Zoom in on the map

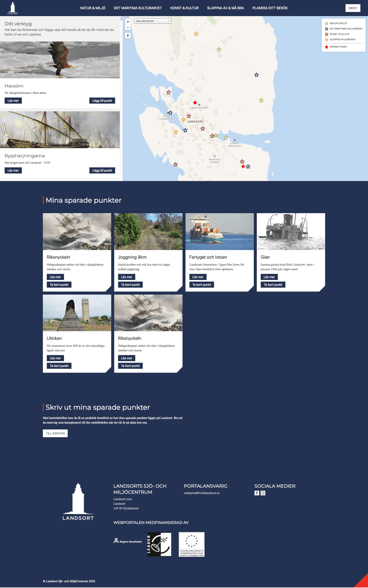128,22
